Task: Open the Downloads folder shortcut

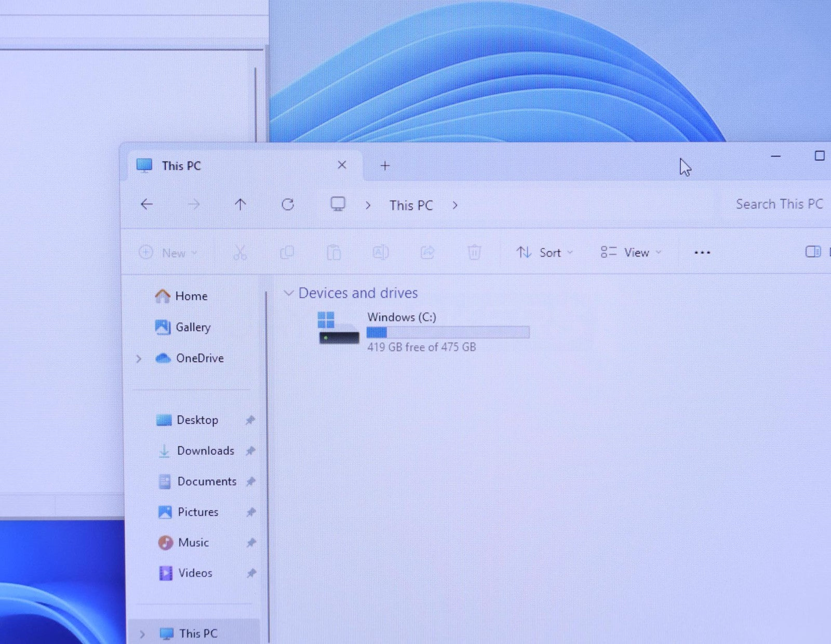Action: pyautogui.click(x=205, y=451)
